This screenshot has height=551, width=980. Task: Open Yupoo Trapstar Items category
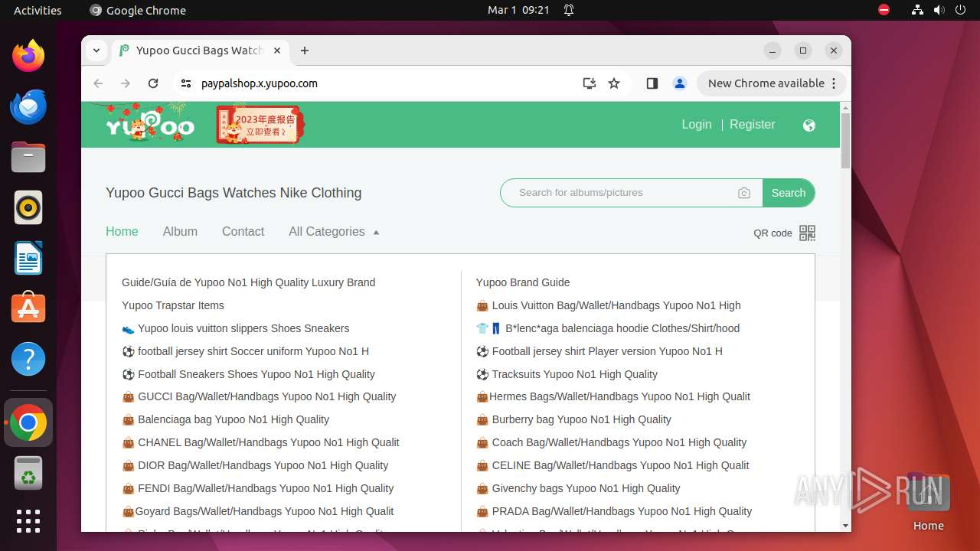[x=173, y=305]
